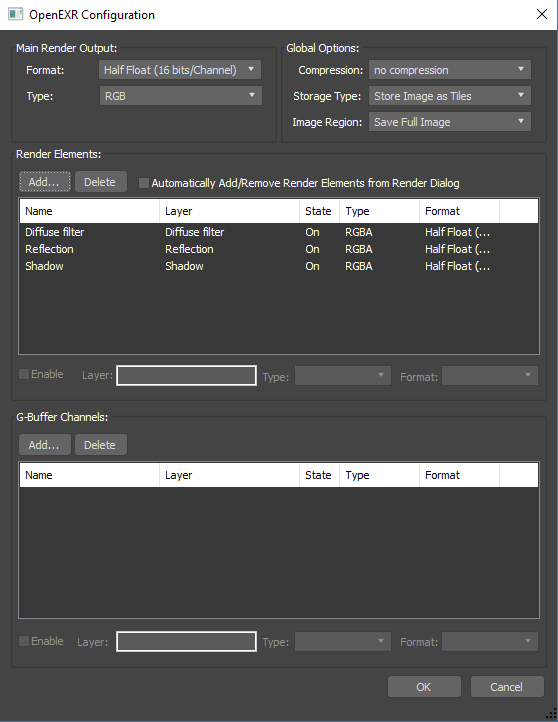Click the Layer input field under Render Elements

[186, 375]
